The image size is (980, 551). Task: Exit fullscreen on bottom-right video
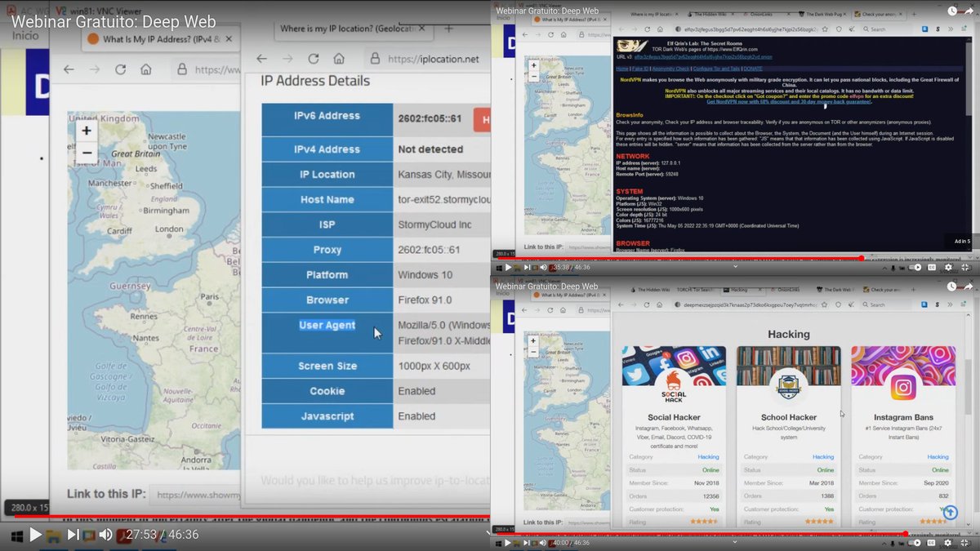pos(965,542)
